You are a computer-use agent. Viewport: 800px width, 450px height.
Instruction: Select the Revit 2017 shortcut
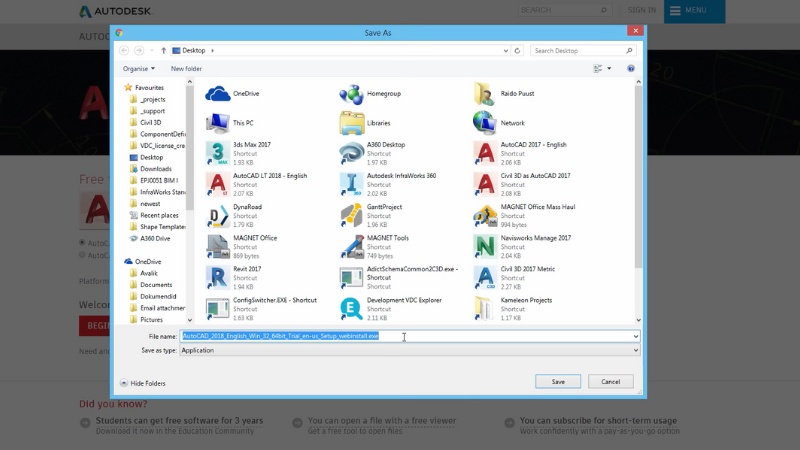click(234, 278)
